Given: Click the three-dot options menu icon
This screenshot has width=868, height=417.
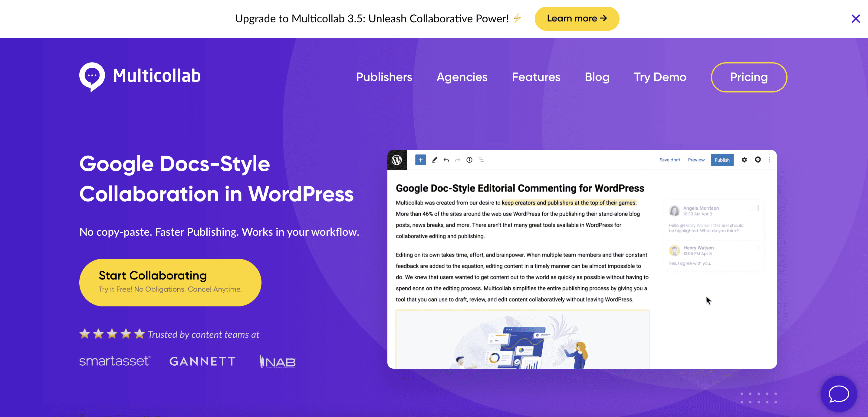Looking at the screenshot, I should 769,160.
